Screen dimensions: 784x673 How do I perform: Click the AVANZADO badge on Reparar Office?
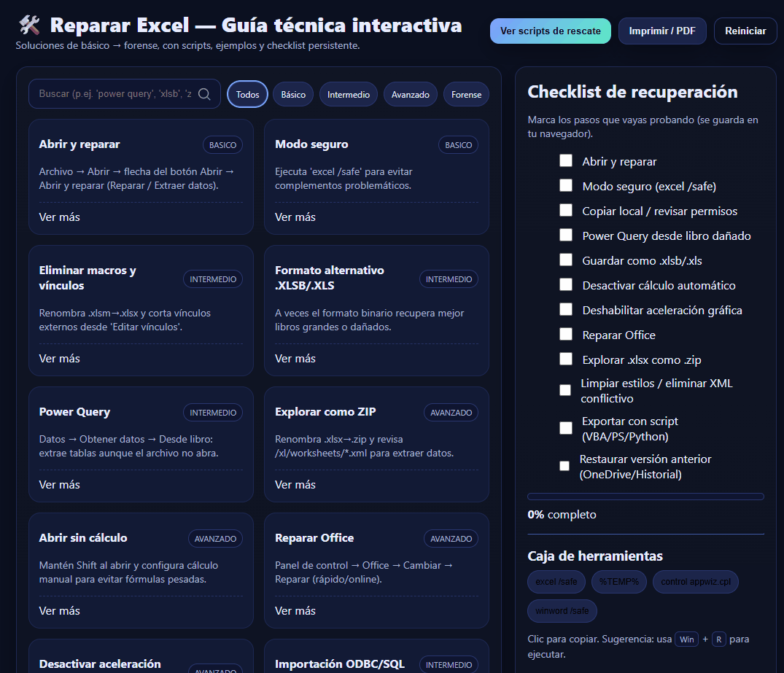(451, 539)
